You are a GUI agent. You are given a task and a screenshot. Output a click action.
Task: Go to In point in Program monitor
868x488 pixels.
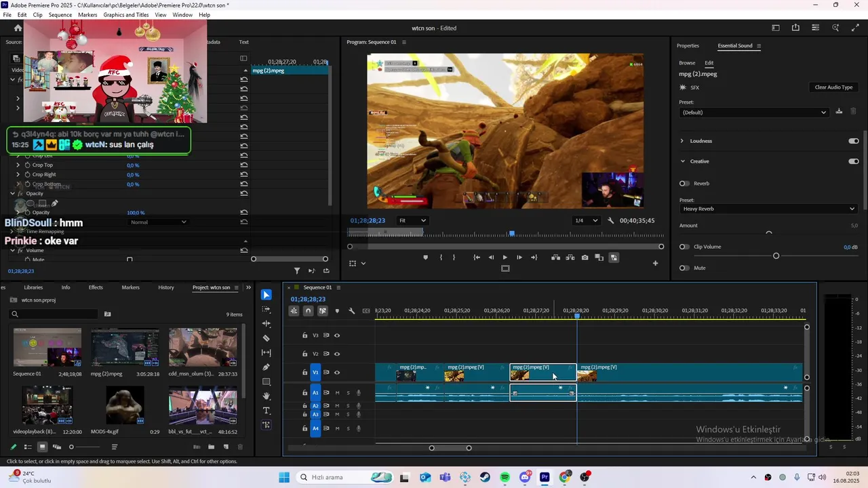tap(477, 258)
